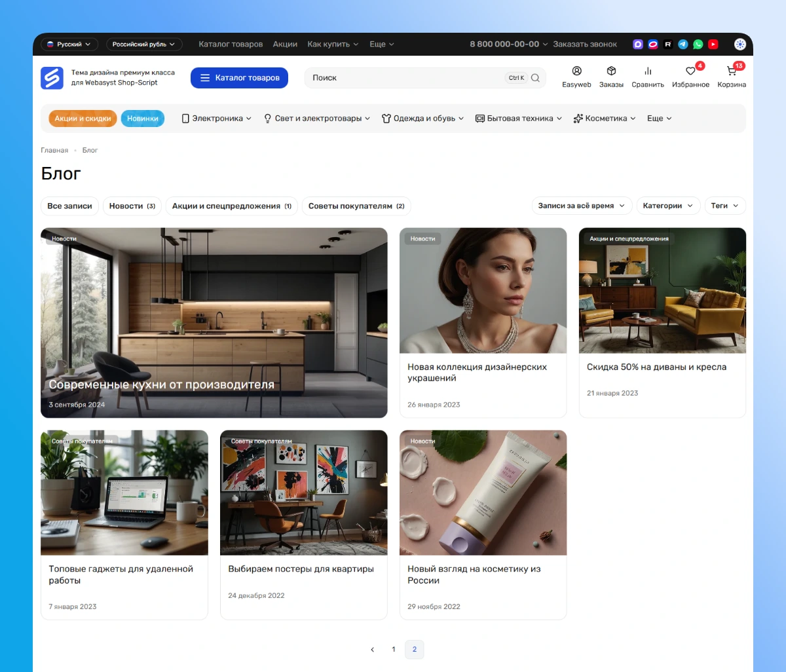Click the Заказать звонок link
The width and height of the screenshot is (786, 672).
tap(585, 45)
